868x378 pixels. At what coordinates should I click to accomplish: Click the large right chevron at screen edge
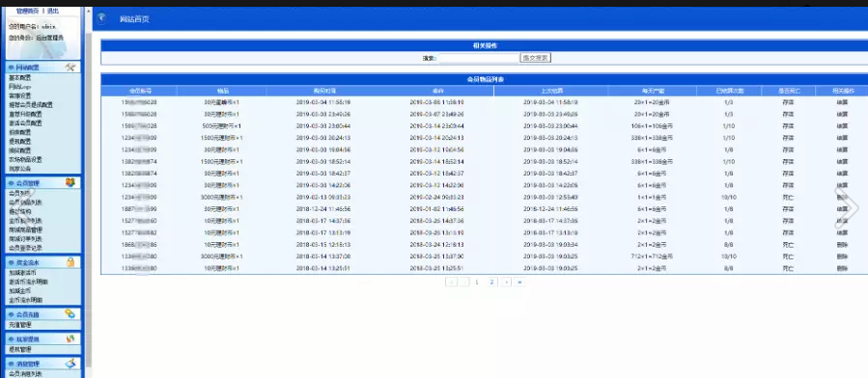[847, 207]
